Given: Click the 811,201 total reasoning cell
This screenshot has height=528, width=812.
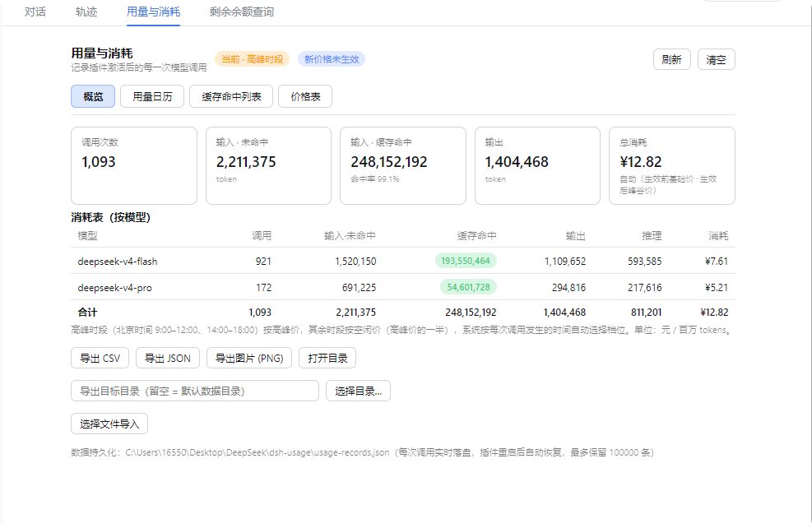Looking at the screenshot, I should (647, 313).
